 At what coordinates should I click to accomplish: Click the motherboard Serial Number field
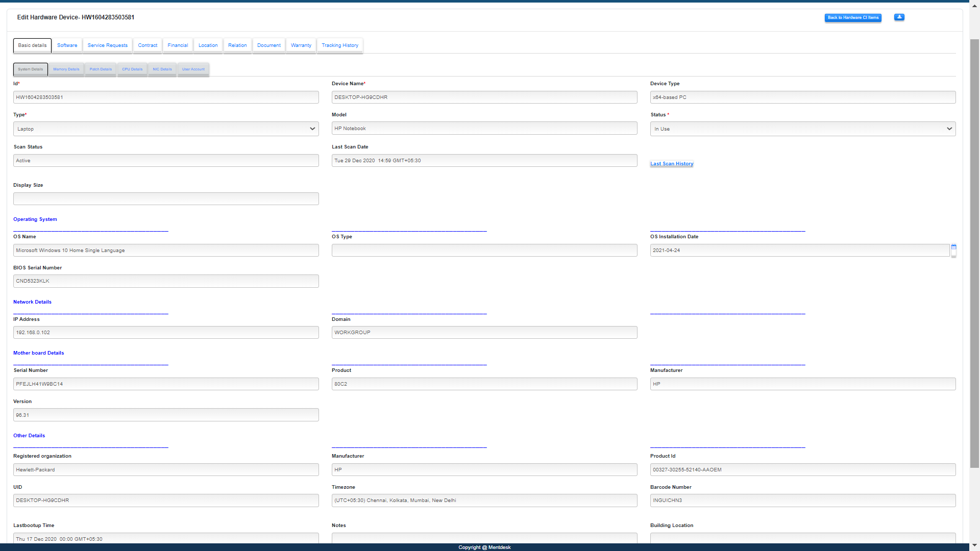tap(166, 384)
